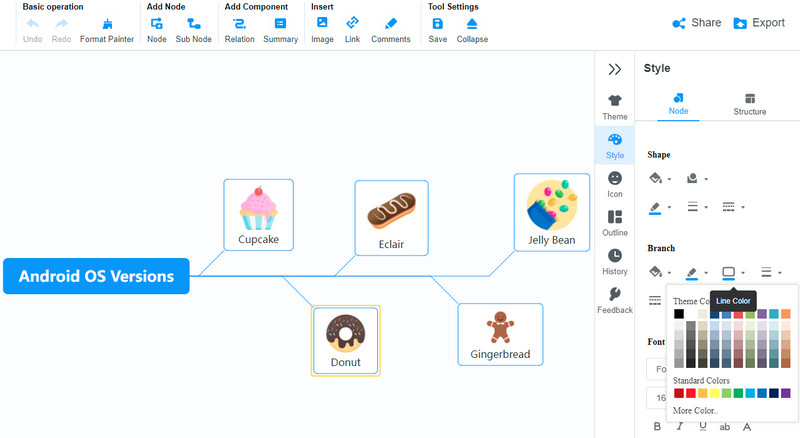The image size is (800, 438).
Task: Share the mind map
Action: point(696,23)
